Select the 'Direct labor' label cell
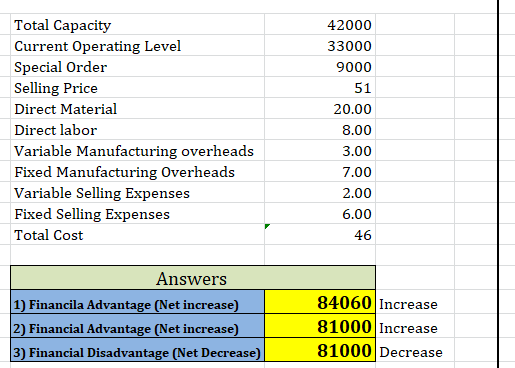This screenshot has height=368, width=515. click(137, 129)
